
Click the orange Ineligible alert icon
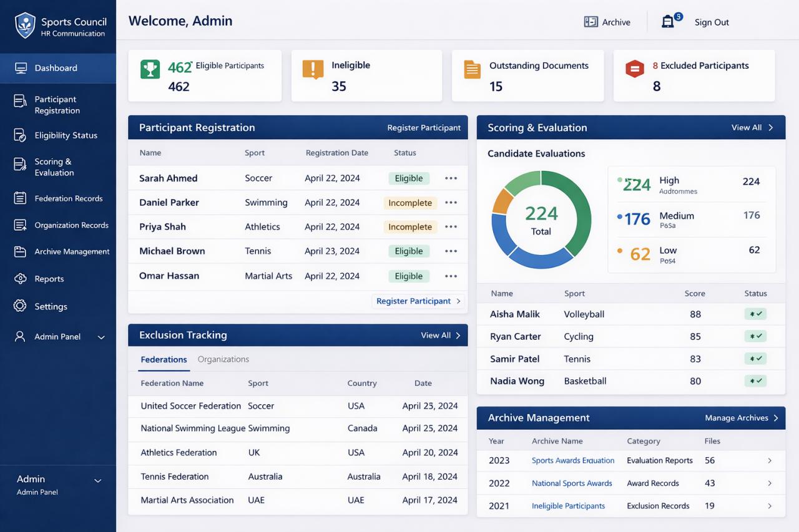tap(313, 69)
